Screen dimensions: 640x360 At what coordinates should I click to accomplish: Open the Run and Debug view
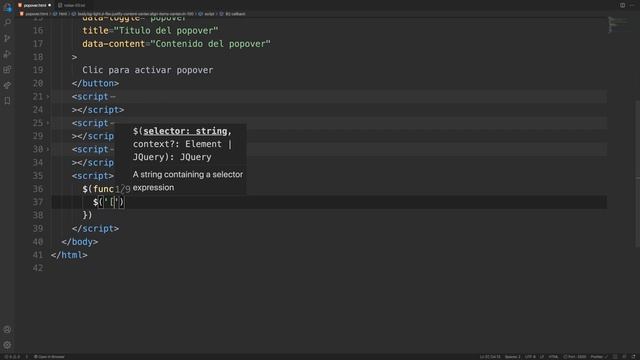tap(7, 54)
